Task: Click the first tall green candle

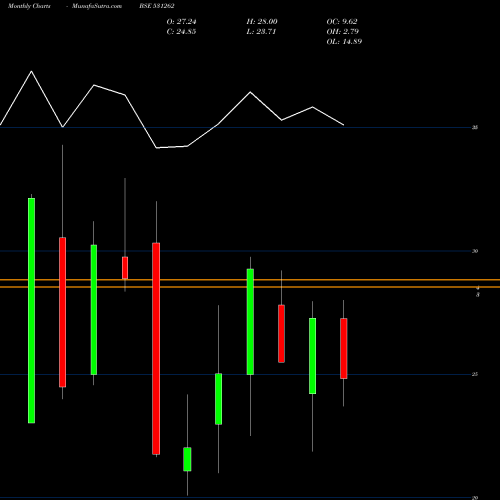Action: (31, 311)
